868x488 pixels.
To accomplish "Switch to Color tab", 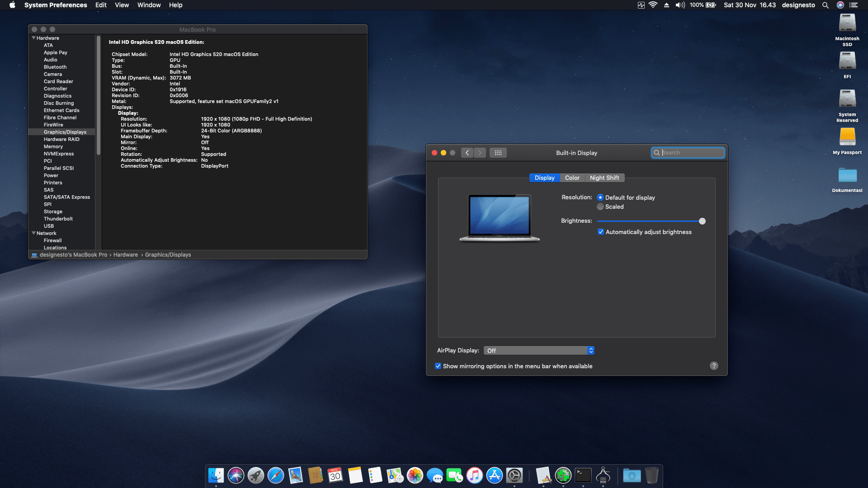I will [x=572, y=178].
